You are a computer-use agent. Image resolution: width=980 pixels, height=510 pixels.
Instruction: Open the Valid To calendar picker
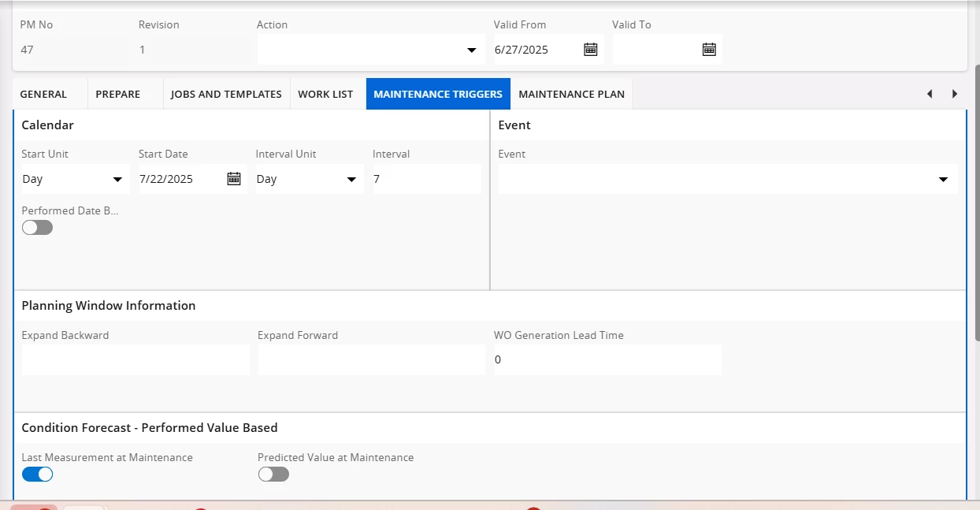(x=709, y=50)
